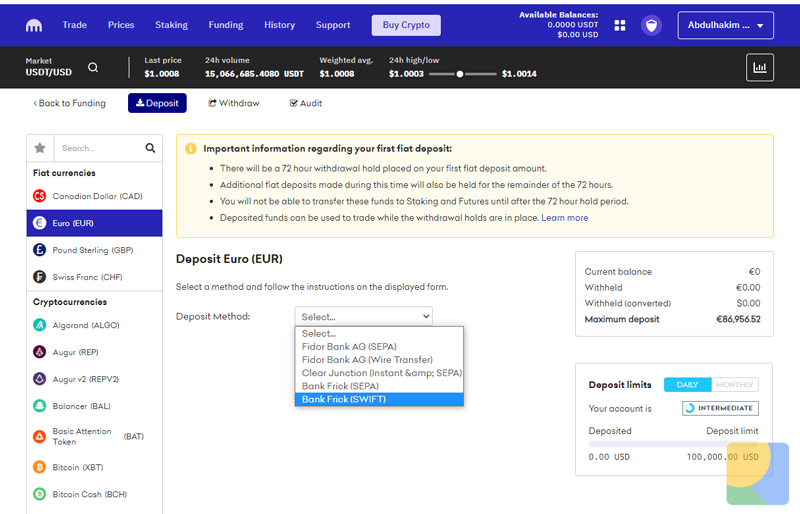Click the Canadian Dollar currency icon

tap(40, 196)
